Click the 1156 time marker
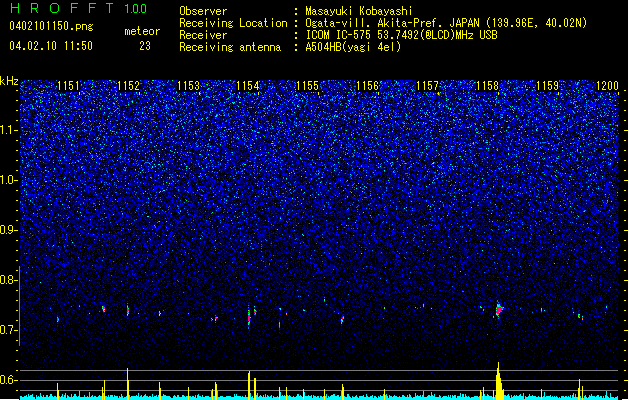 click(367, 86)
